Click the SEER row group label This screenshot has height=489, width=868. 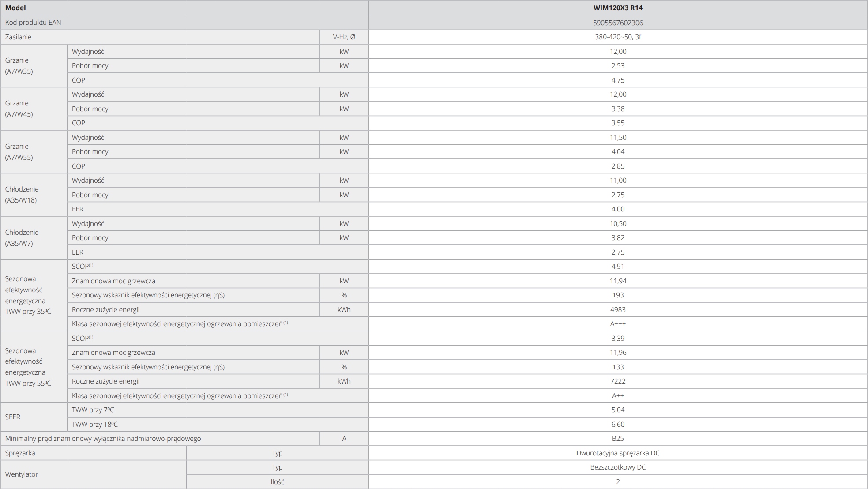point(13,417)
